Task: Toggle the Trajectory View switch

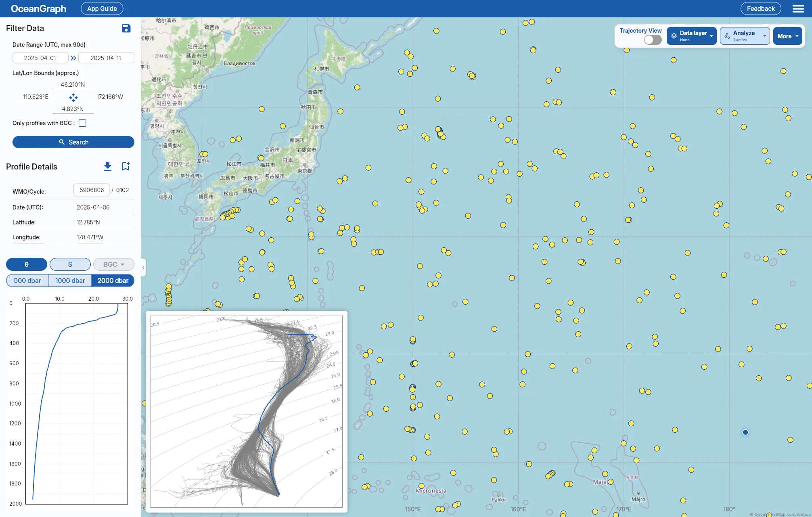Action: 653,40
